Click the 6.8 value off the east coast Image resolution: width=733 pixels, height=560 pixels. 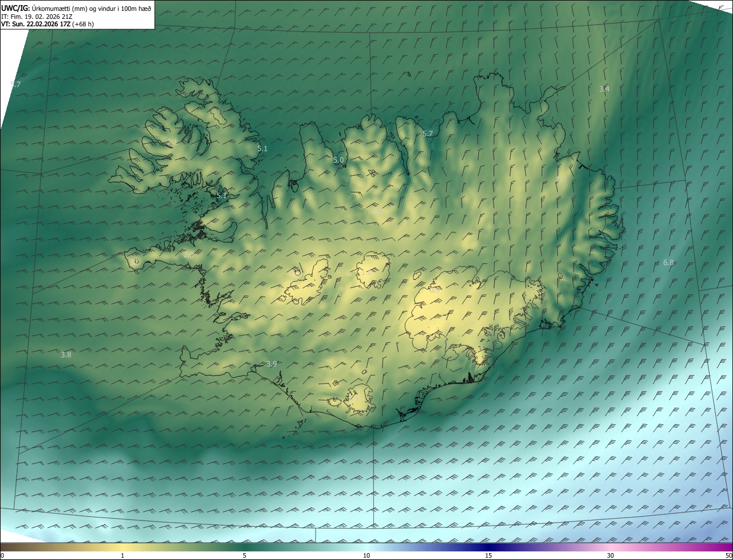(x=668, y=262)
